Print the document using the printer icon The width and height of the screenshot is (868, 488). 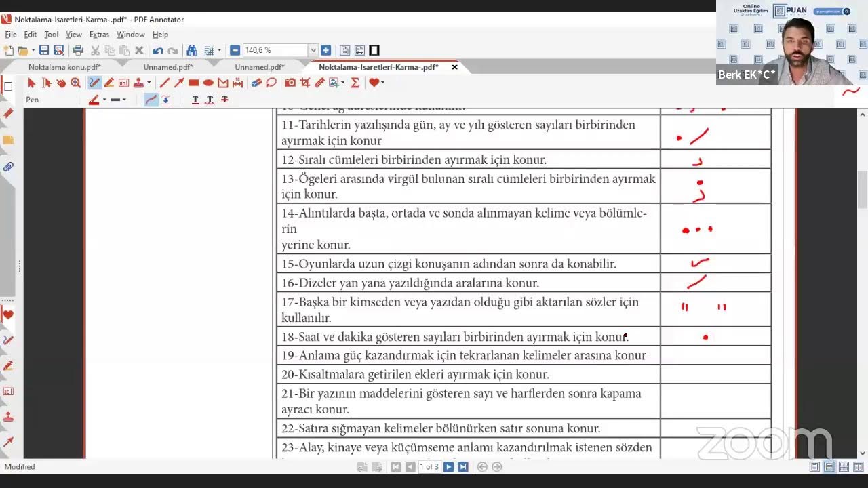coord(78,50)
